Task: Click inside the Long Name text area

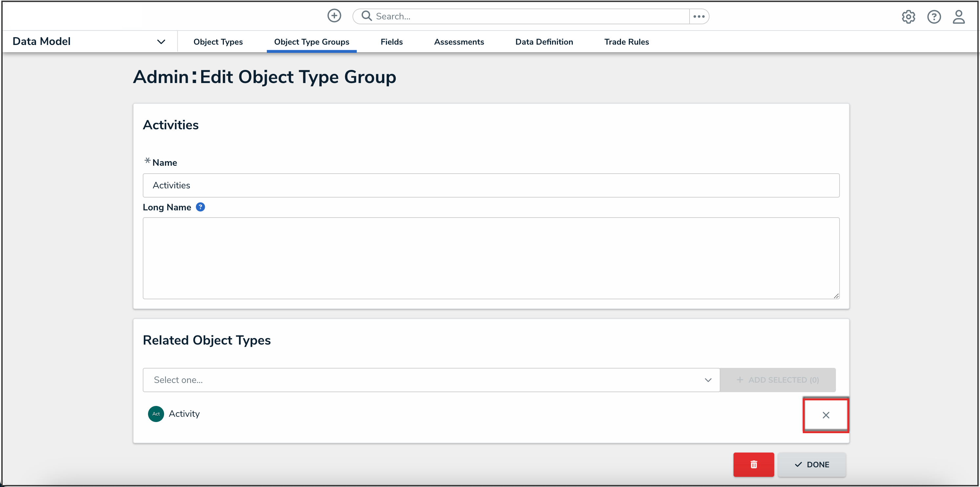Action: tap(491, 258)
